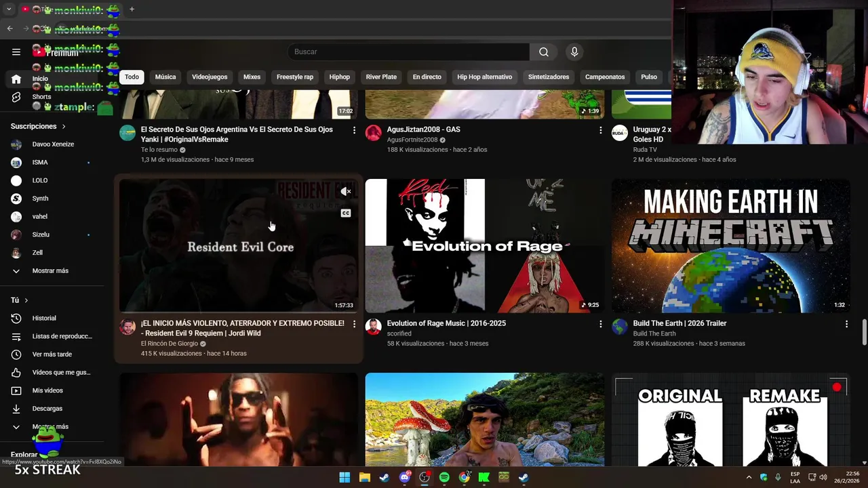Click El Rincón De Giorgio channel avatar
This screenshot has height=488, width=868.
(x=127, y=327)
